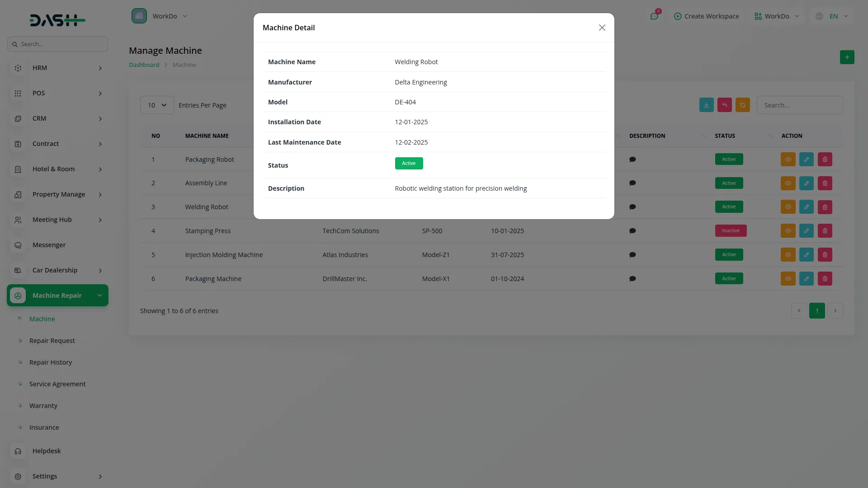Click the Inactive status badge for Stamping Press
The image size is (868, 488).
click(731, 231)
